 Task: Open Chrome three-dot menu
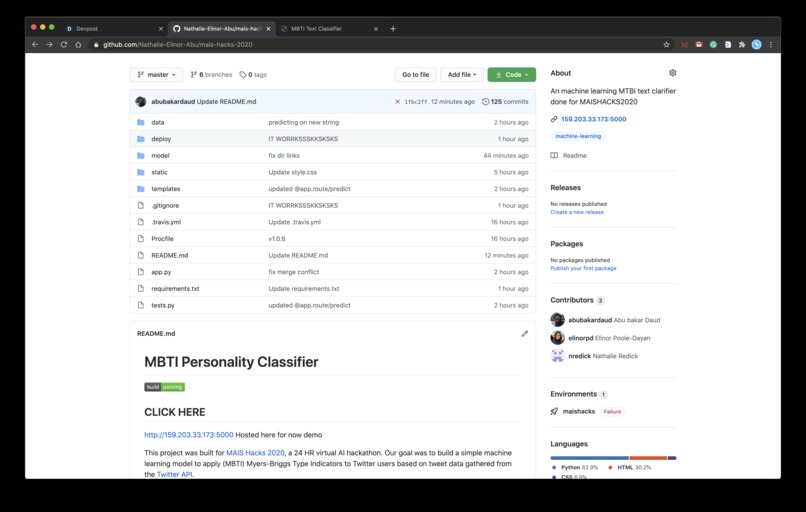(771, 45)
